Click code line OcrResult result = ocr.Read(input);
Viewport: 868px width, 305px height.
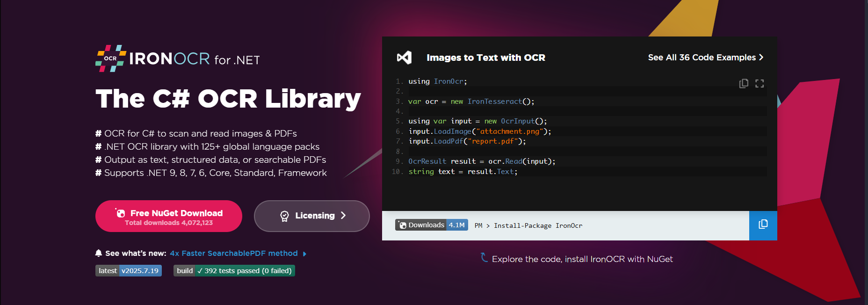coord(482,161)
